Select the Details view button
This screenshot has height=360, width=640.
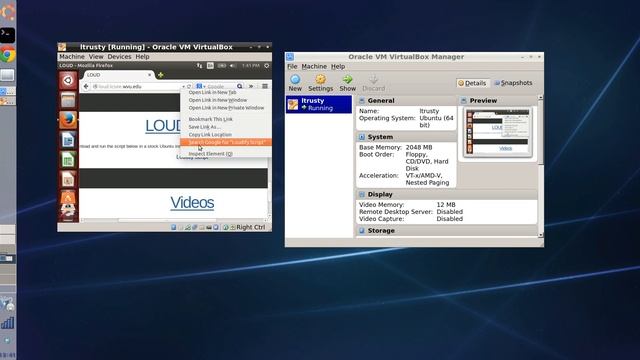[472, 83]
